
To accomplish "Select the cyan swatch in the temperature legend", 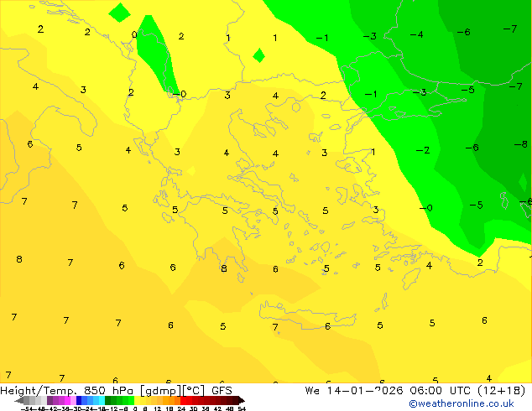I will [x=102, y=401].
